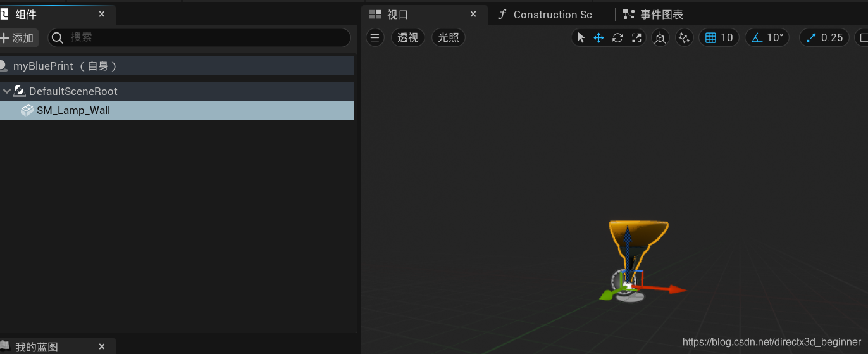Click the SM_Lamp_Wall static mesh icon
The width and height of the screenshot is (868, 354).
[27, 110]
